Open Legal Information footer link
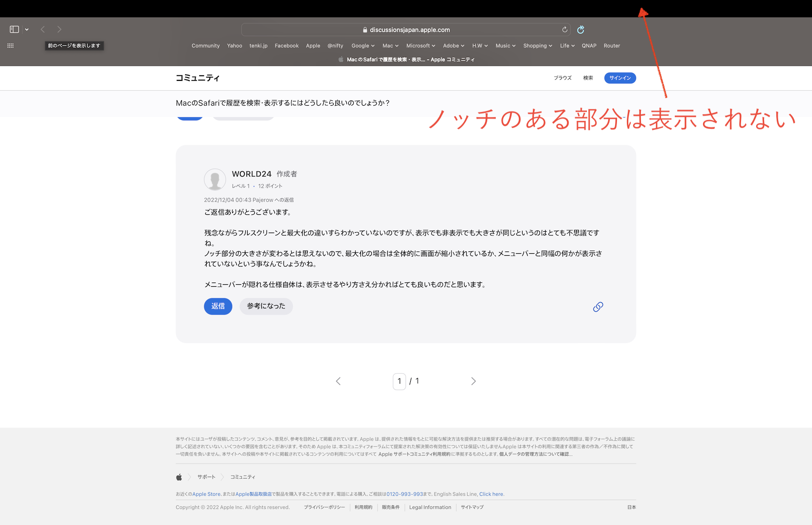 (430, 507)
